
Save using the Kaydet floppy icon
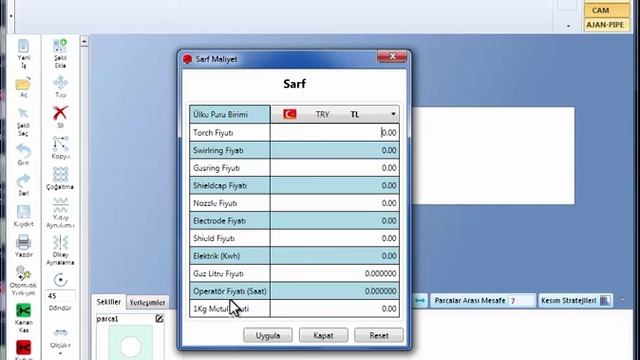click(x=23, y=212)
